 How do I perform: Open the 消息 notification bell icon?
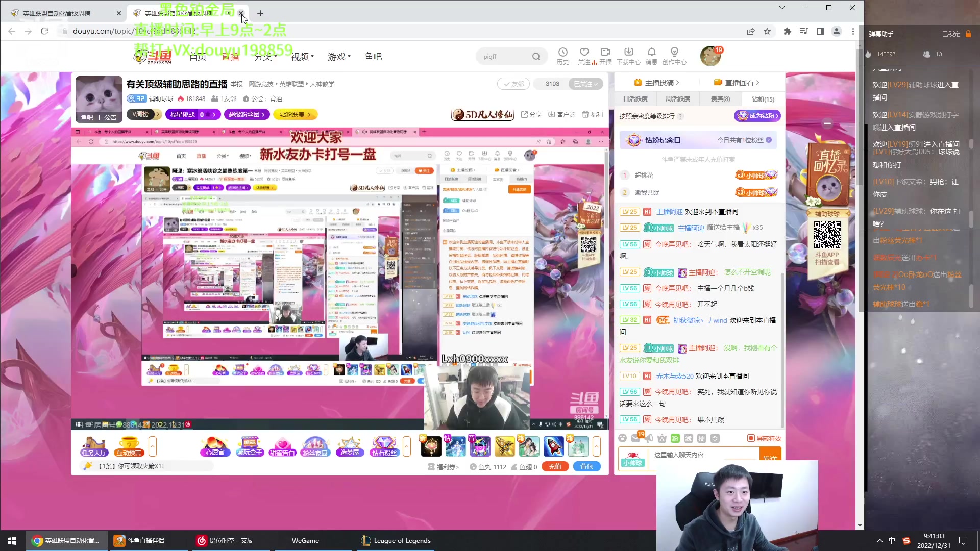(x=652, y=56)
